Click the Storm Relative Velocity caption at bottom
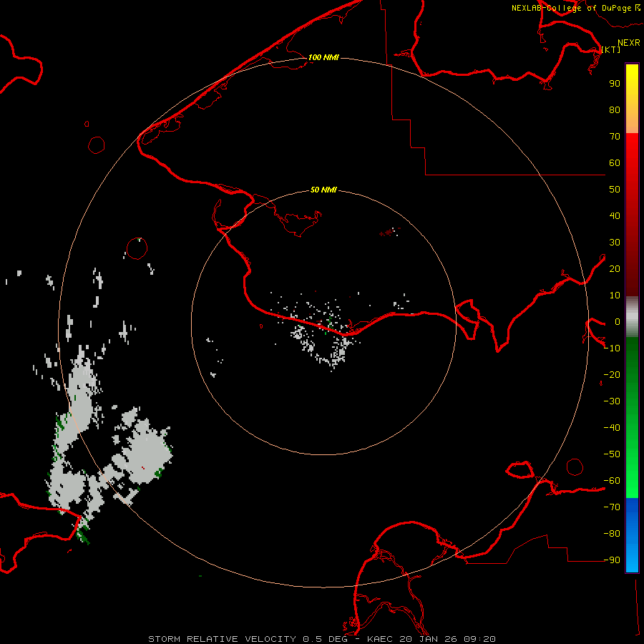 (321, 639)
